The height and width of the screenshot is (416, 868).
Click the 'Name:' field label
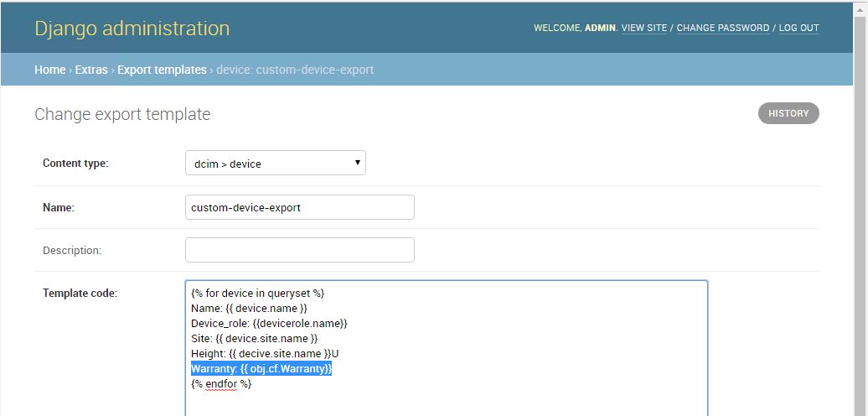[58, 208]
